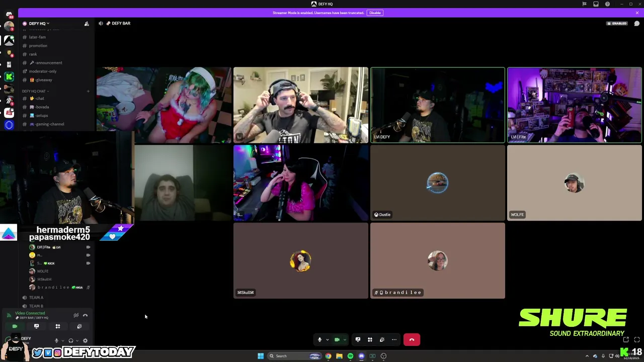This screenshot has height=362, width=644.
Task: Open the help question mark icon
Action: (x=607, y=4)
